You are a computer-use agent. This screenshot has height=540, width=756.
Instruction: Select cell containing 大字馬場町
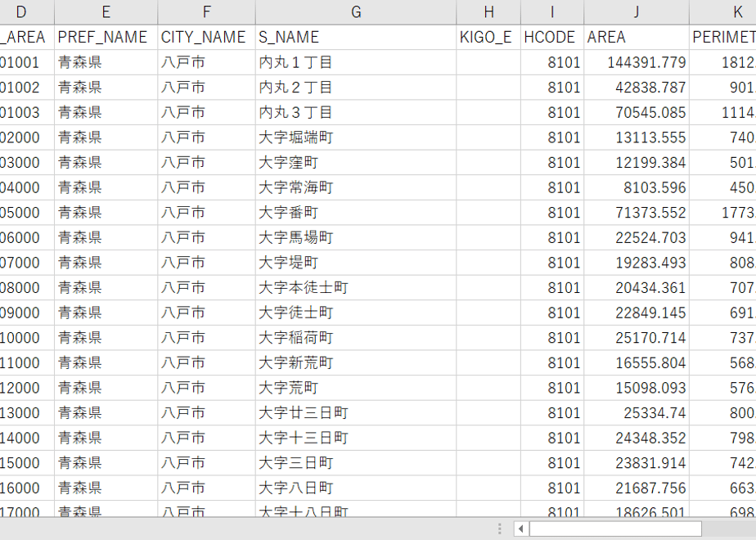tap(356, 237)
